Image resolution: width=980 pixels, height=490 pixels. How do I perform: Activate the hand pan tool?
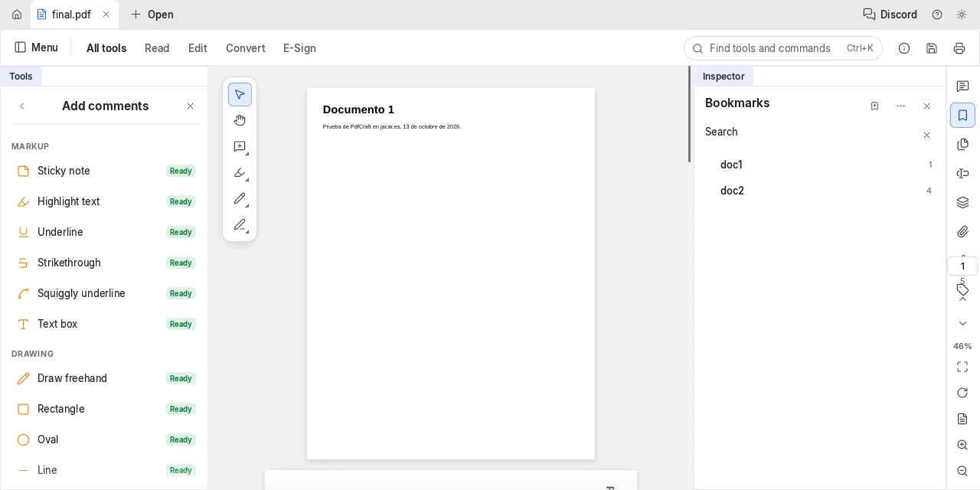pyautogui.click(x=240, y=121)
